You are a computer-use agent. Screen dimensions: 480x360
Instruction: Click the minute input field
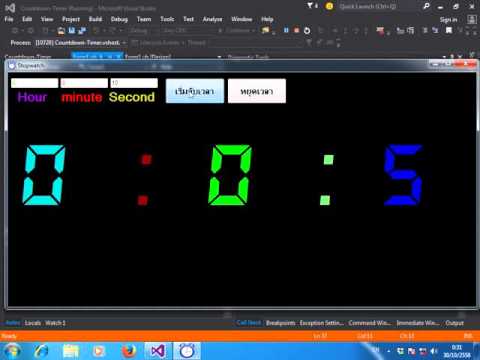pyautogui.click(x=84, y=83)
